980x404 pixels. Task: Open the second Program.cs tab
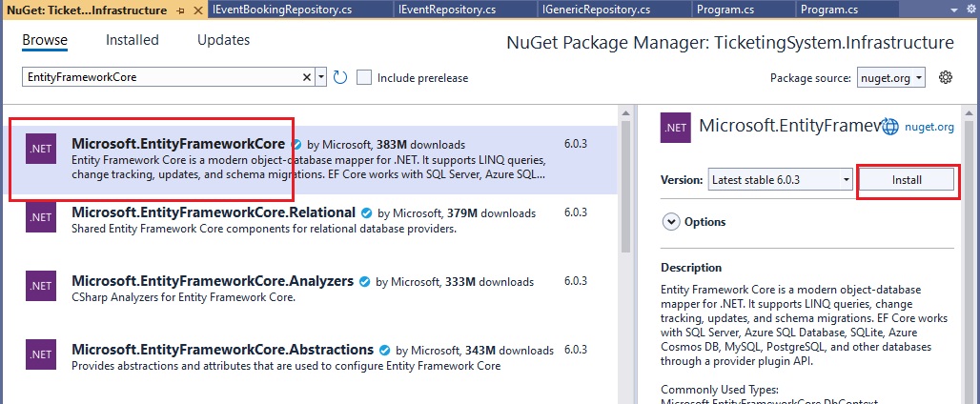847,10
